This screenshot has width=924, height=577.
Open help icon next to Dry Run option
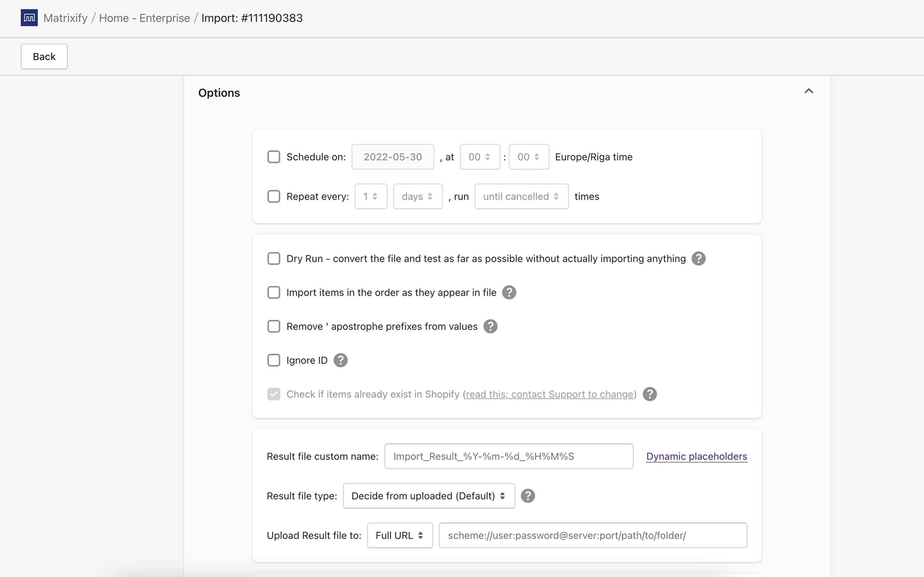(x=698, y=258)
